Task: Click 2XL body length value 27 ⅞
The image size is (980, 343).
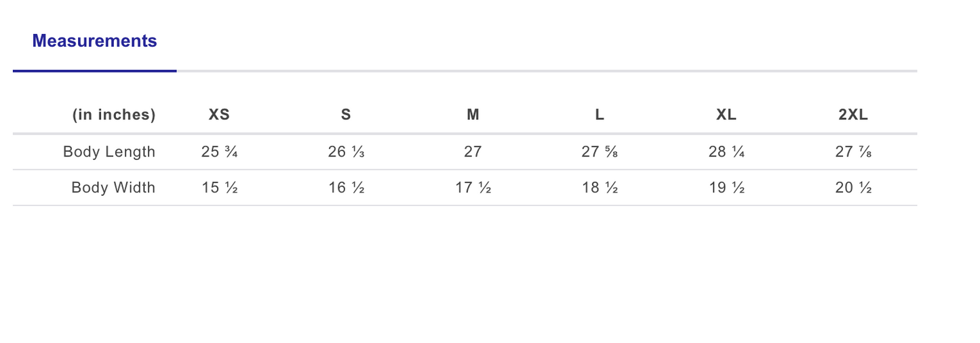Action: [853, 152]
